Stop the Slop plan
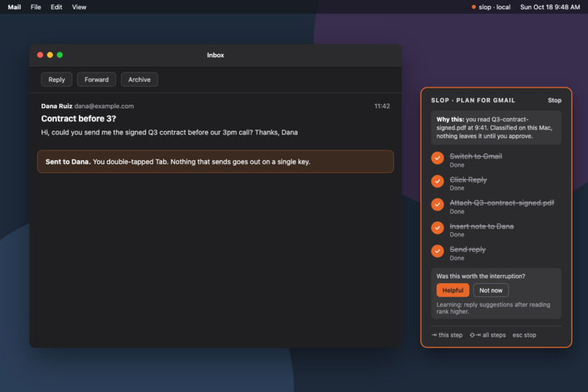 point(554,100)
